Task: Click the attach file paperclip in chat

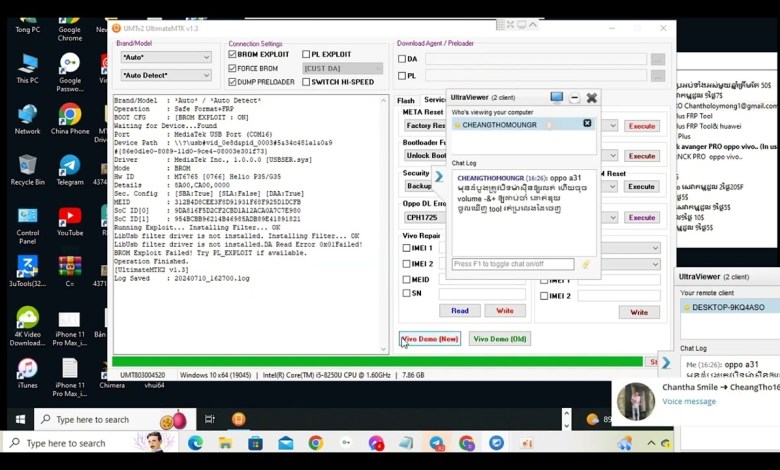Action: (x=586, y=265)
